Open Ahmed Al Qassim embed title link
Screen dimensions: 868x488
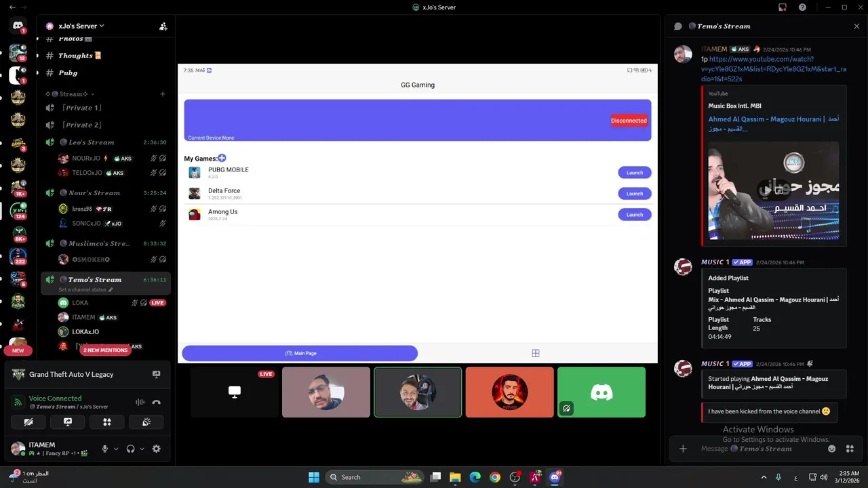click(774, 123)
